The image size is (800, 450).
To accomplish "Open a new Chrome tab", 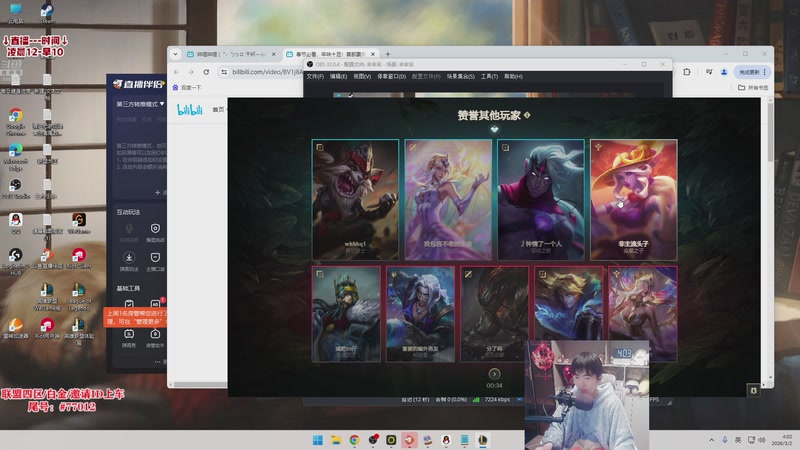I will pyautogui.click(x=388, y=54).
